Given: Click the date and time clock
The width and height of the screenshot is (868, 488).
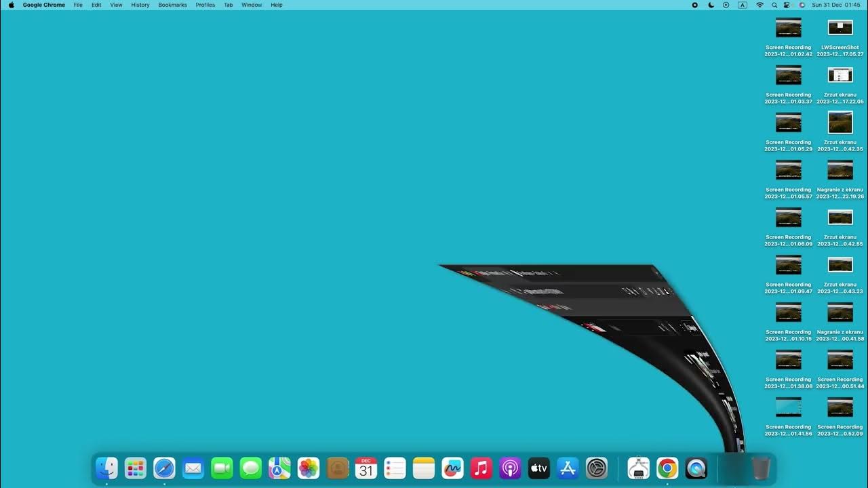Looking at the screenshot, I should click(836, 5).
